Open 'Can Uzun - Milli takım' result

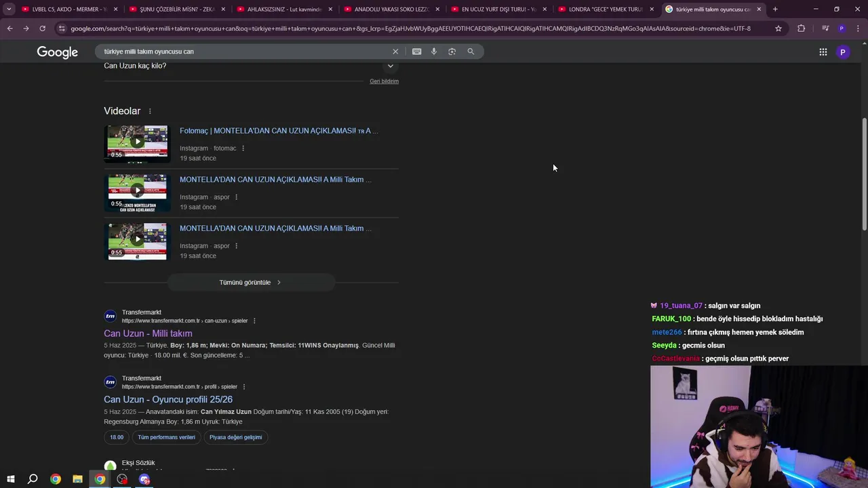coord(148,333)
